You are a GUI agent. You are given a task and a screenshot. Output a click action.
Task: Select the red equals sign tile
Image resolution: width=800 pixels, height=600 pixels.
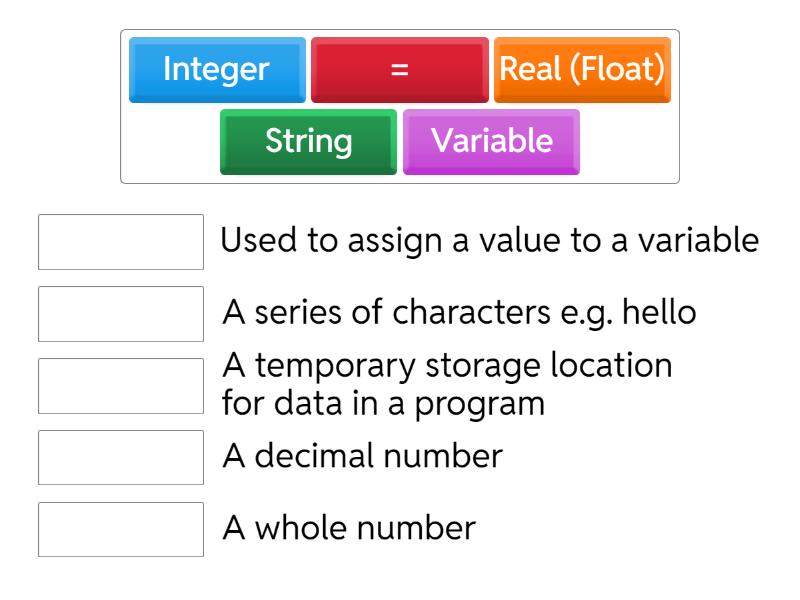tap(399, 69)
